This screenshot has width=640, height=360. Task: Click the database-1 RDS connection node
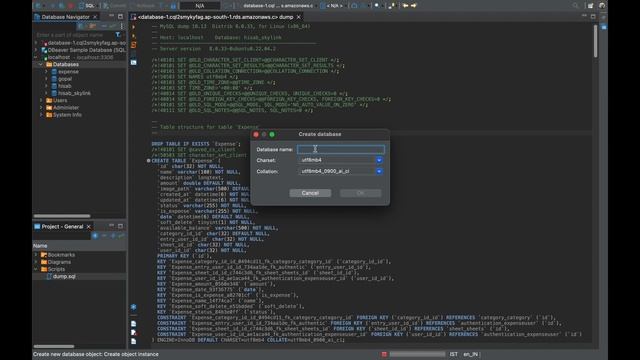click(x=87, y=43)
